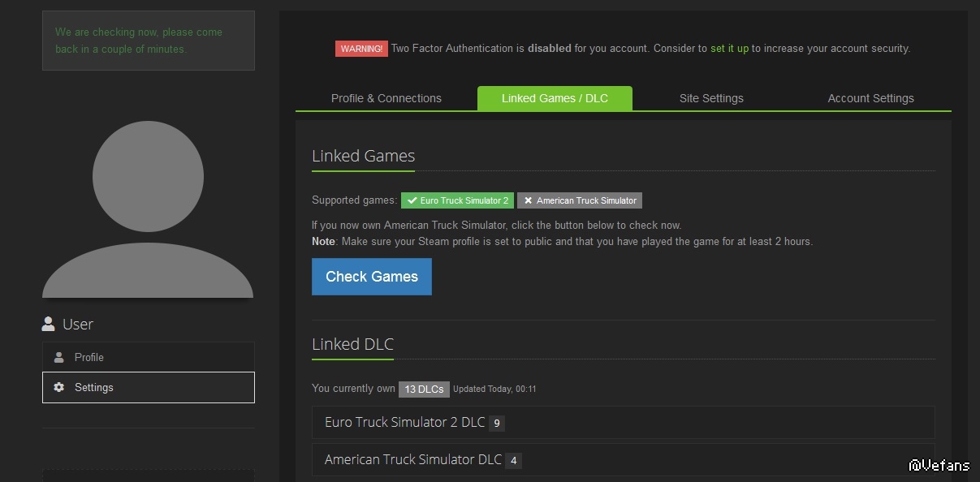Click the X icon on American Truck Simulator badge
The width and height of the screenshot is (980, 482).
pos(528,200)
